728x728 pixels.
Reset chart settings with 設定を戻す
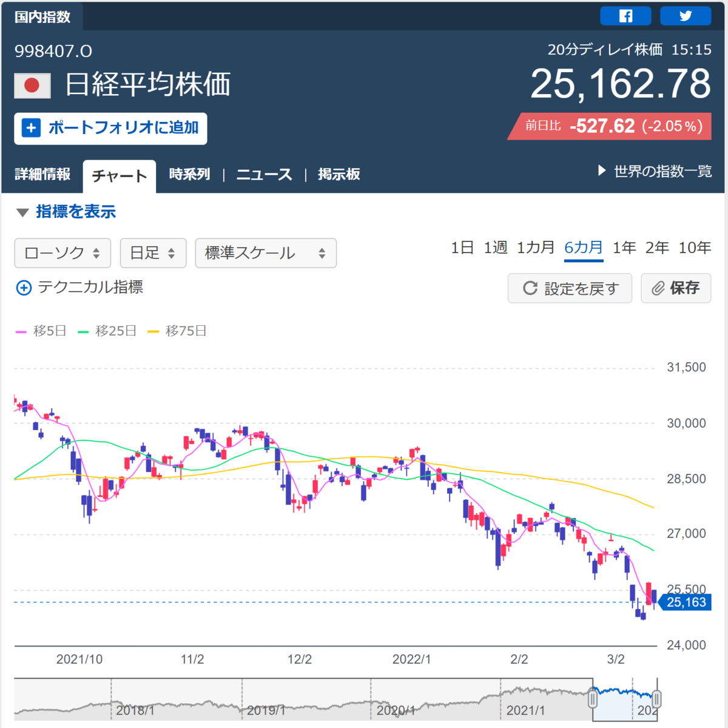point(570,288)
